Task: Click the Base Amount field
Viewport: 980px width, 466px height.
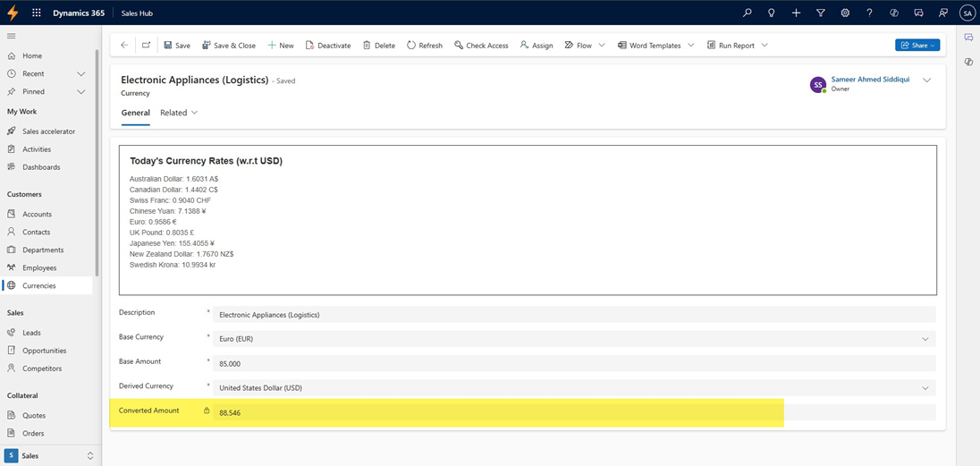Action: (574, 363)
